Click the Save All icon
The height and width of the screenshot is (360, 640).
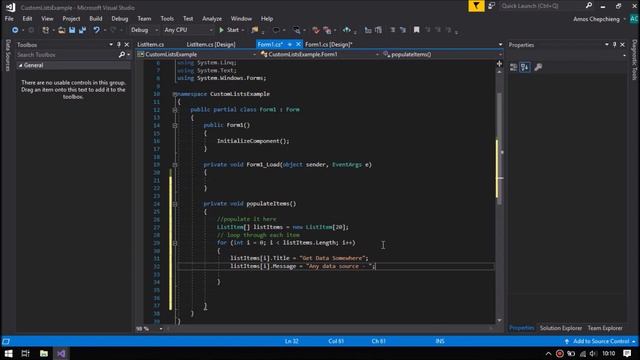tap(82, 30)
